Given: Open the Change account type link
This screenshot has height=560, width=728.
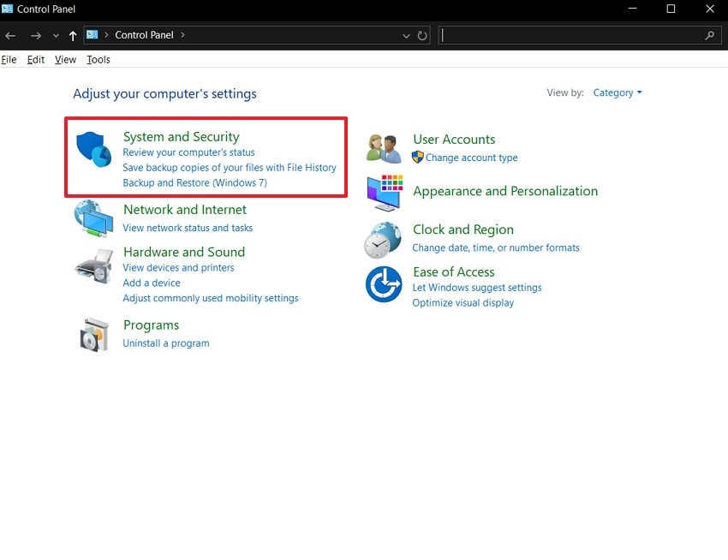Looking at the screenshot, I should tap(471, 158).
